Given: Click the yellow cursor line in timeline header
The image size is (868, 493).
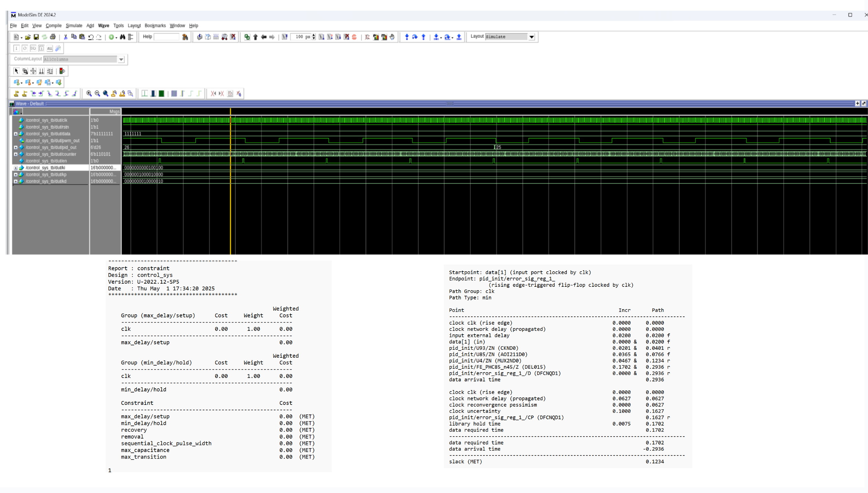Looking at the screenshot, I should pos(230,111).
